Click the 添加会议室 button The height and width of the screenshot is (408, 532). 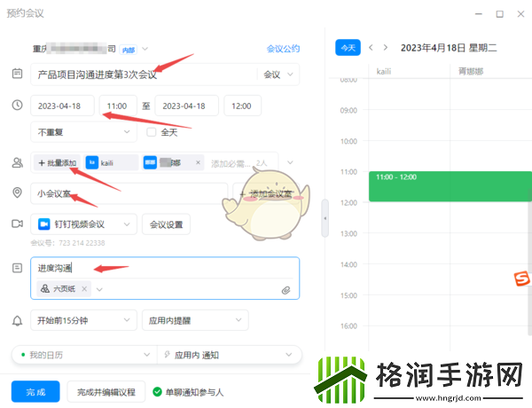266,193
